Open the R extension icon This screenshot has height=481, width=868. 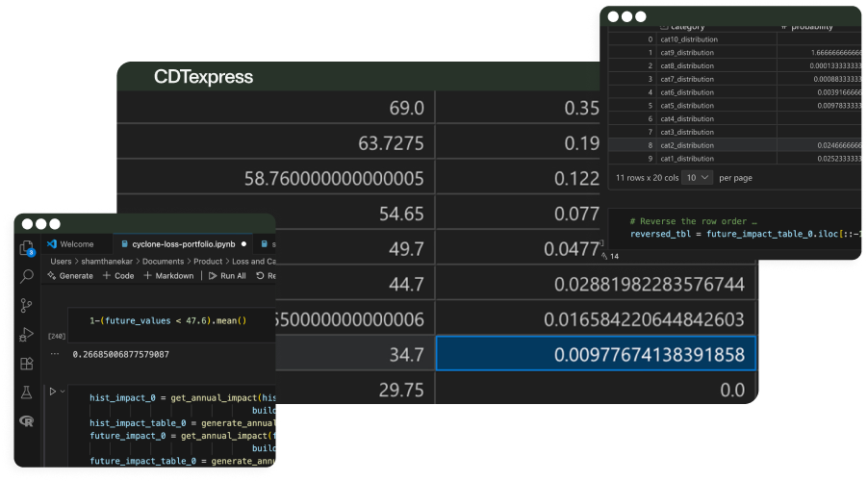coord(27,421)
